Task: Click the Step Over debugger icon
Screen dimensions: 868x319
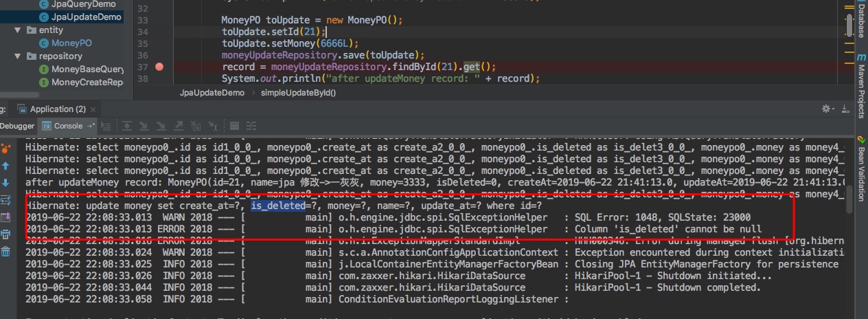Action: pyautogui.click(x=127, y=126)
